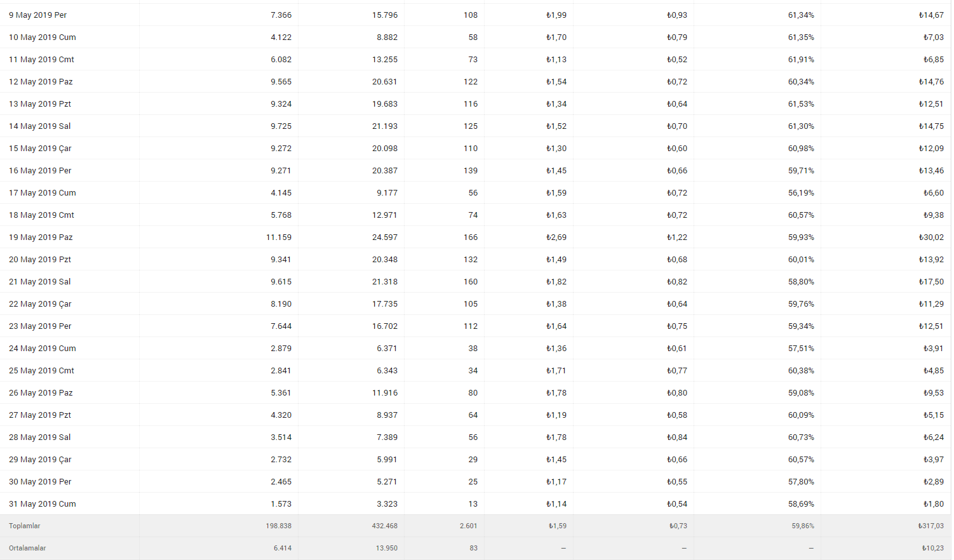This screenshot has width=954, height=560.
Task: Select the 22 May 2019 Çar row
Action: (476, 303)
